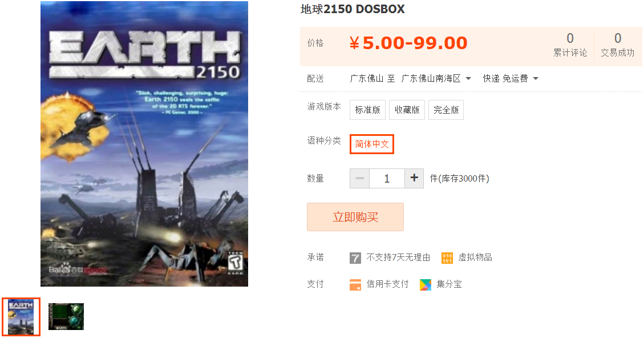644x338 pixels.
Task: Select the 标准版 game version option
Action: [x=367, y=110]
